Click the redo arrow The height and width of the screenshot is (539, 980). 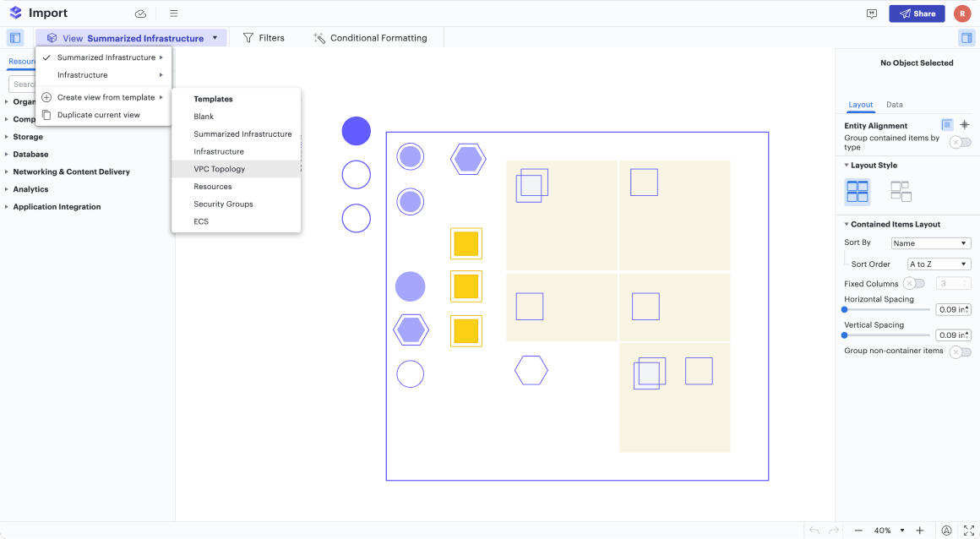click(x=833, y=531)
